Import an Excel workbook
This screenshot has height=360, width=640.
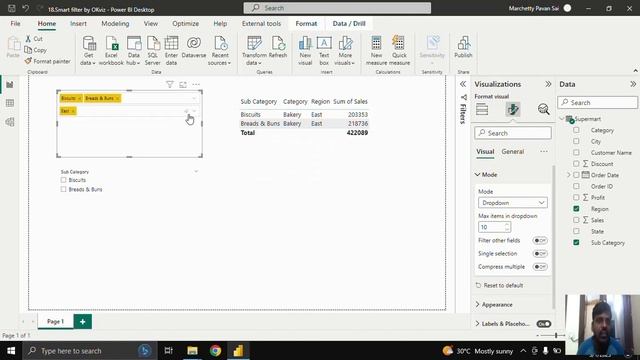[x=111, y=50]
